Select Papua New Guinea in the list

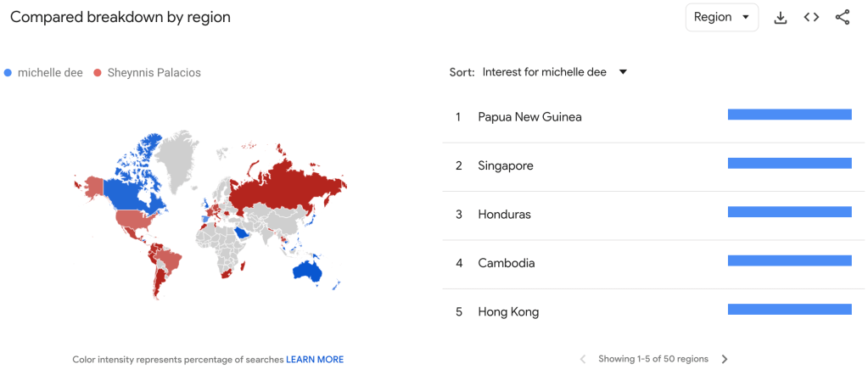(x=529, y=117)
